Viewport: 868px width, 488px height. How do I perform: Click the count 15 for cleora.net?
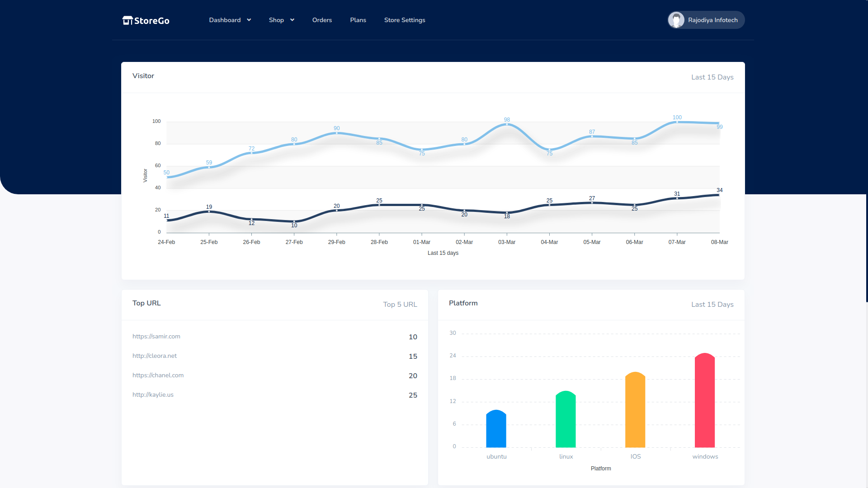coord(413,357)
